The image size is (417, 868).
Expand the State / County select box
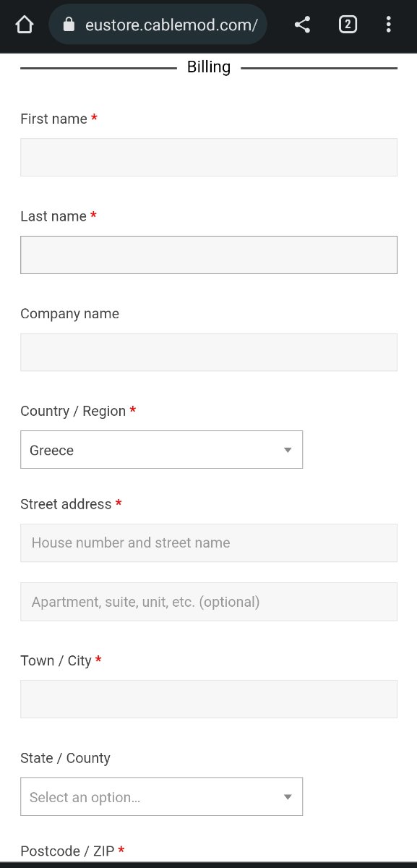pyautogui.click(x=161, y=796)
